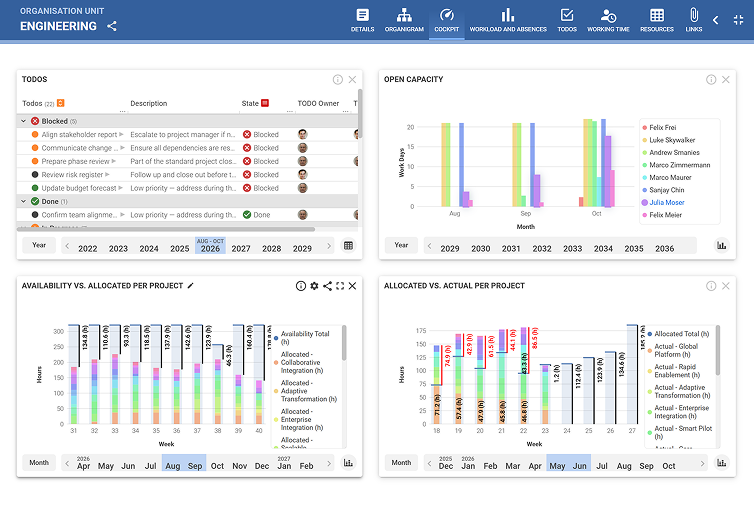Open Year selector in Open Capacity widget
The height and width of the screenshot is (510, 754).
401,245
